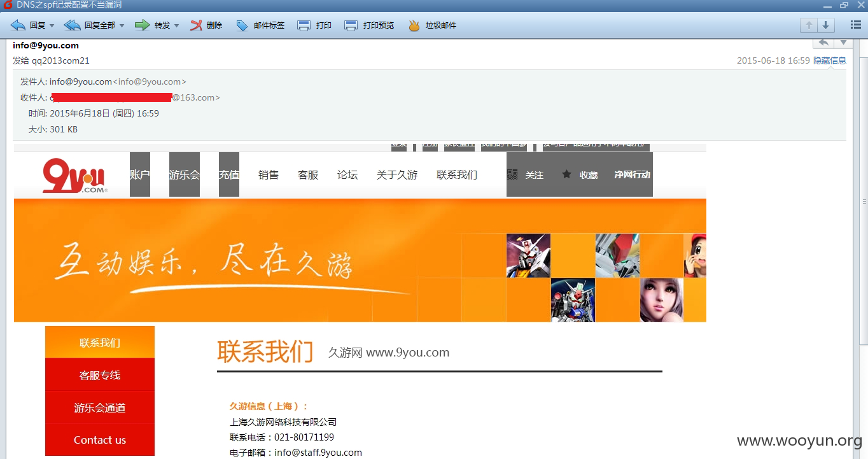Viewport: 868px width, 459px height.
Task: Click the mail tag (邮件标签) icon
Action: [242, 25]
